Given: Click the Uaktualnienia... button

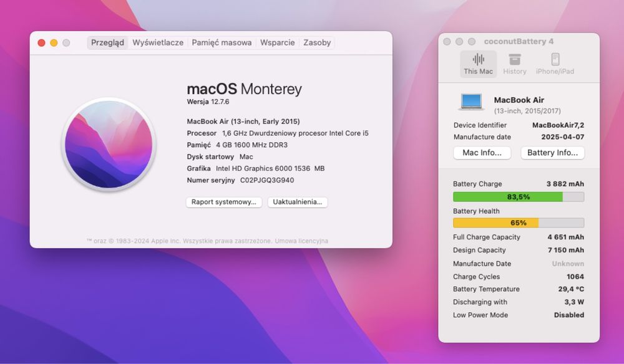Looking at the screenshot, I should [x=297, y=202].
